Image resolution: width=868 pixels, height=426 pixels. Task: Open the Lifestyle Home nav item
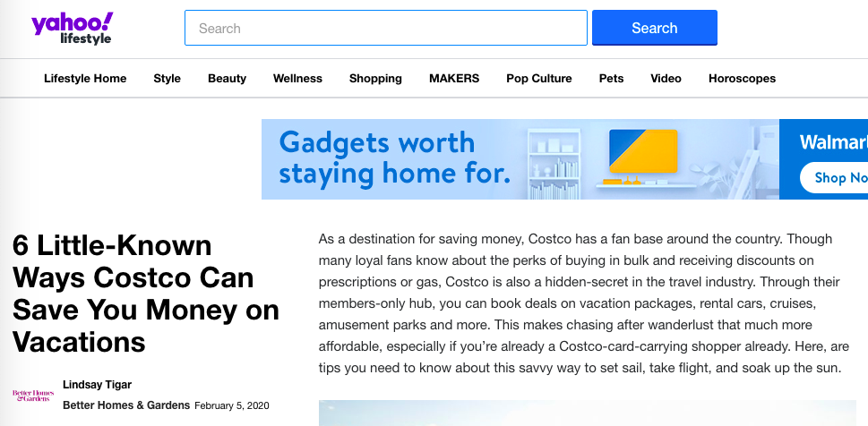(85, 79)
